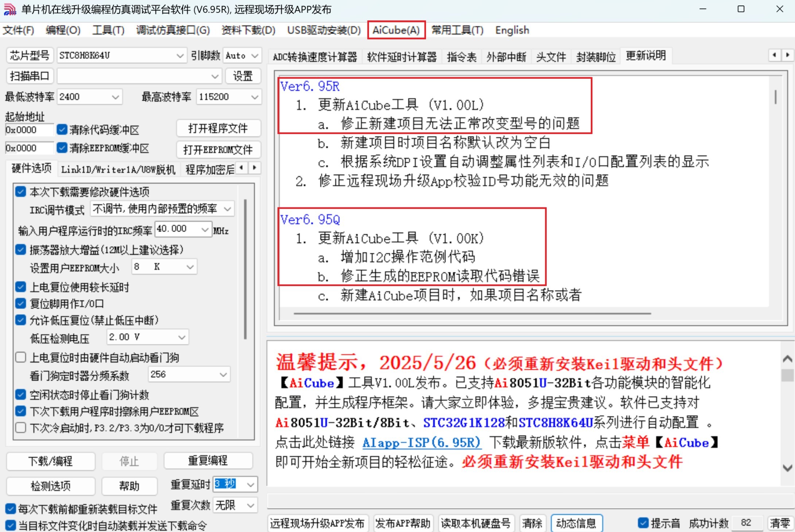Expand the 重复延时 3 秒 dropdown

(x=251, y=485)
